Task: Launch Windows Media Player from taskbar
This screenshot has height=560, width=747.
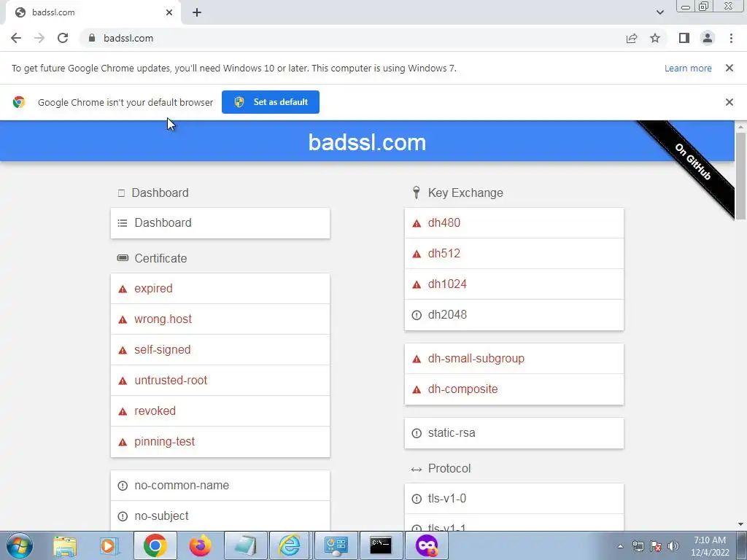Action: (109, 545)
